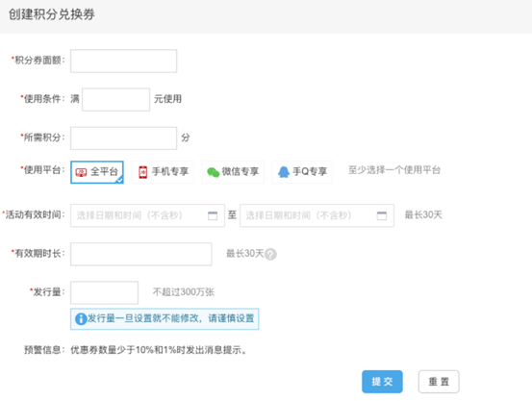This screenshot has height=401, width=532.
Task: Click the 提交 submit button
Action: [x=382, y=382]
